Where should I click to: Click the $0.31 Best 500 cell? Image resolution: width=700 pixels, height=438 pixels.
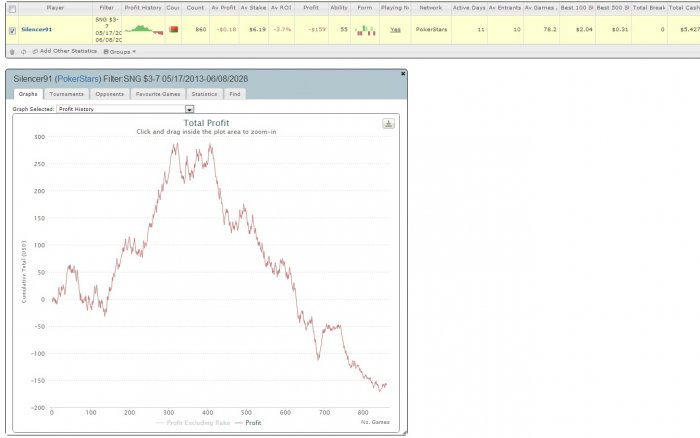[x=620, y=29]
